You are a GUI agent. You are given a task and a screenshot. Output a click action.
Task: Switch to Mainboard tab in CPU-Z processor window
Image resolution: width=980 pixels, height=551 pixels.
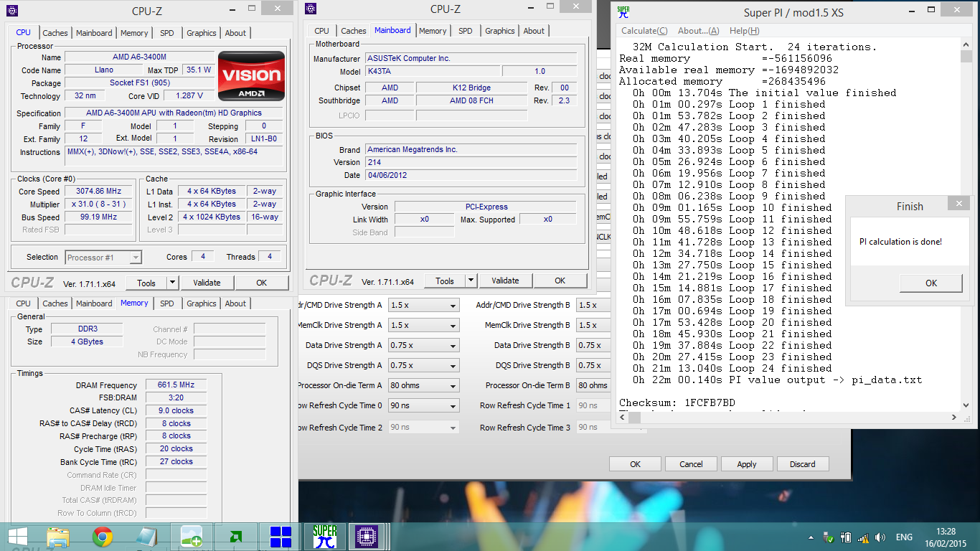coord(94,33)
